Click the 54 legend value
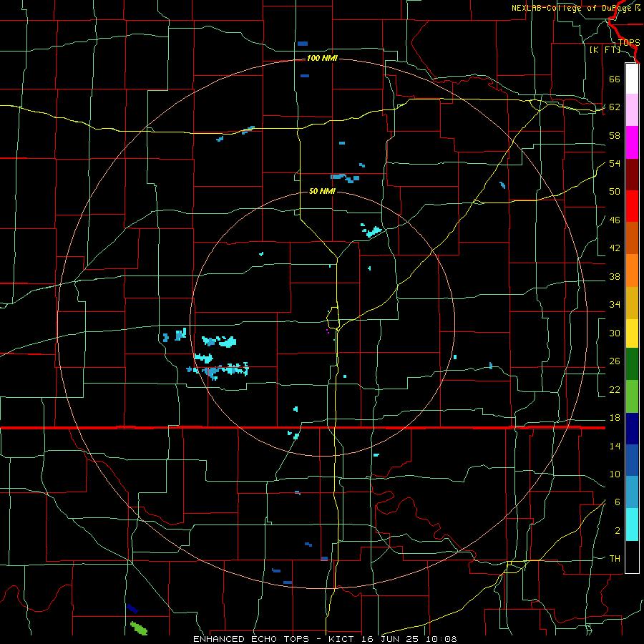The width and height of the screenshot is (644, 644). [615, 163]
